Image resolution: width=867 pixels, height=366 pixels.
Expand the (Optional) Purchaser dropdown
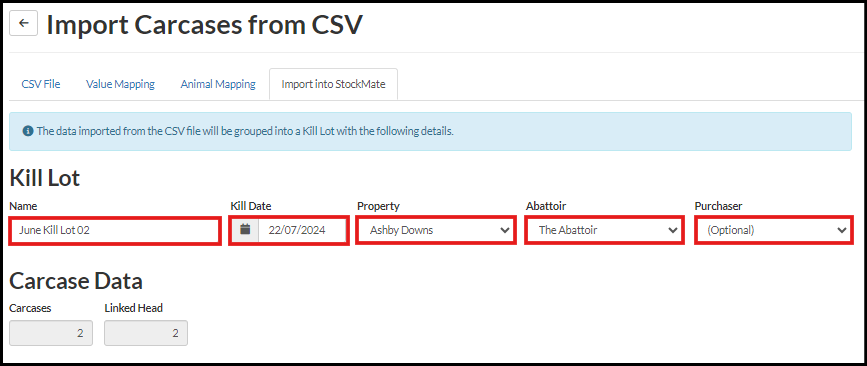[x=774, y=231]
